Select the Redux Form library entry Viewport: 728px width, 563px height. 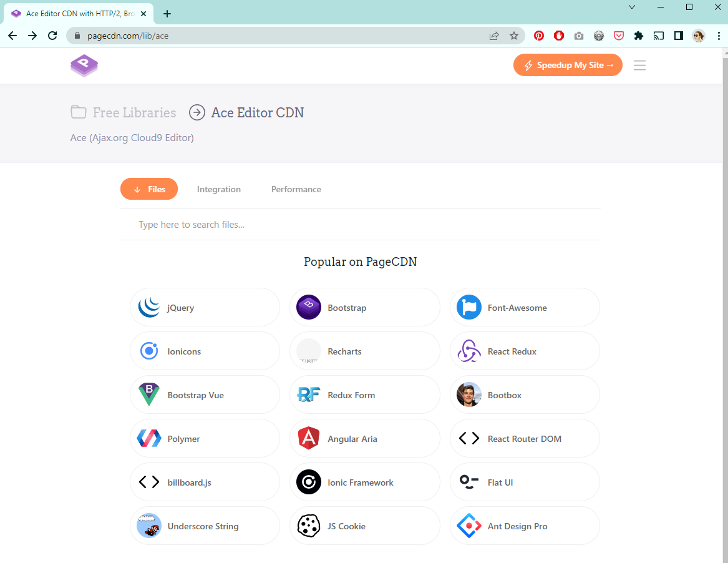pos(365,394)
